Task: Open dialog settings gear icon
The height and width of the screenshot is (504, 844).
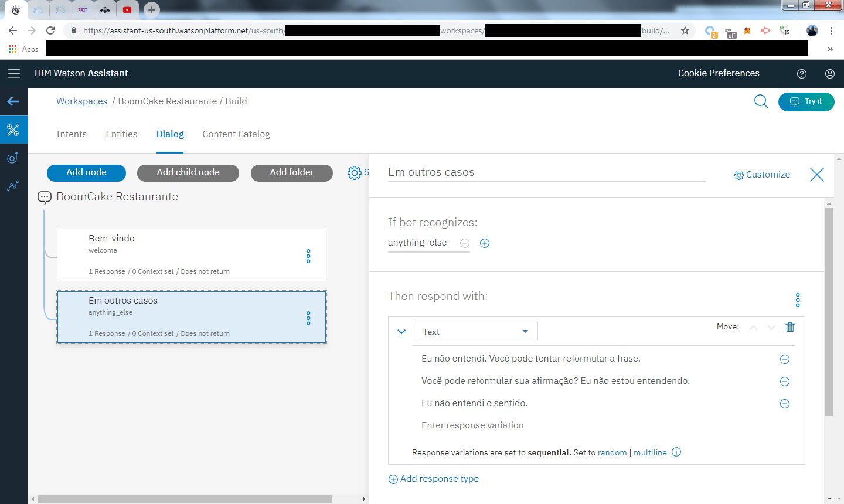Action: [355, 173]
